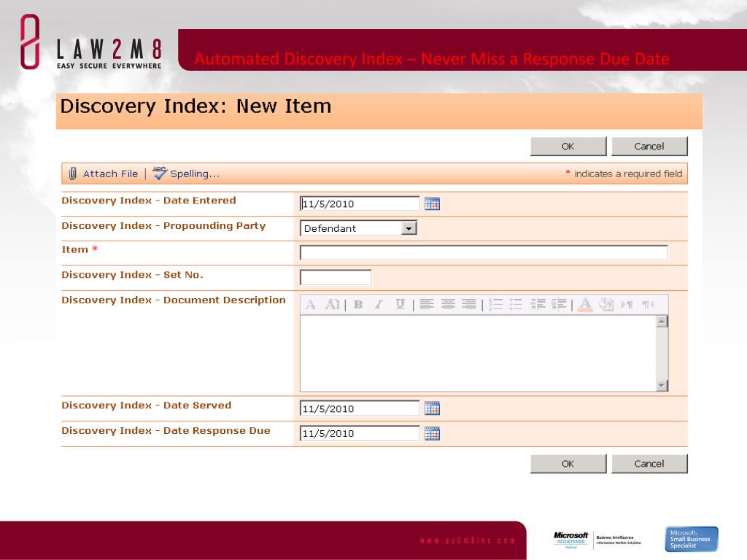The height and width of the screenshot is (560, 747).
Task: Insert numbered list in description
Action: [495, 304]
